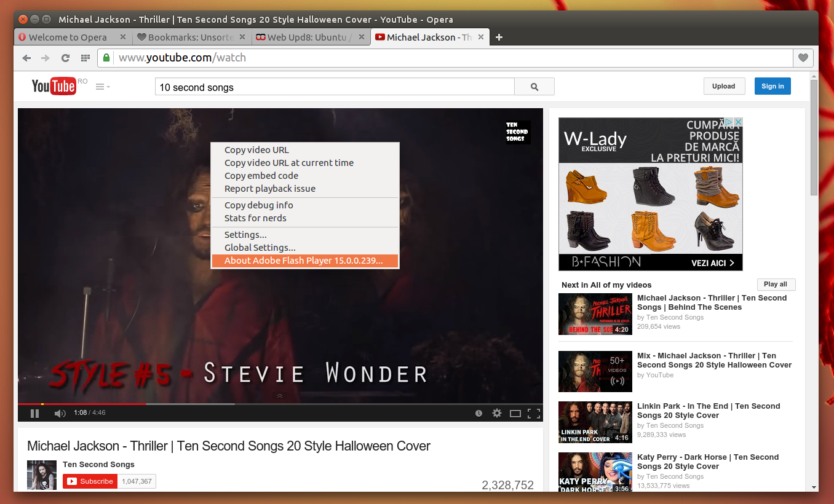The image size is (834, 504).
Task: Click the AdChoices icon on the ad
Action: click(x=729, y=122)
